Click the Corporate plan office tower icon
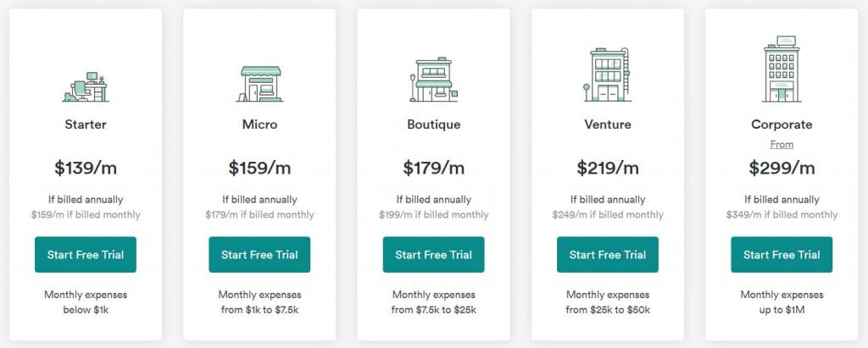 point(781,69)
